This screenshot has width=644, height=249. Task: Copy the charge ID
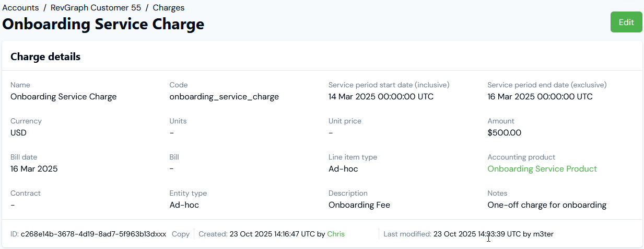coord(181,234)
